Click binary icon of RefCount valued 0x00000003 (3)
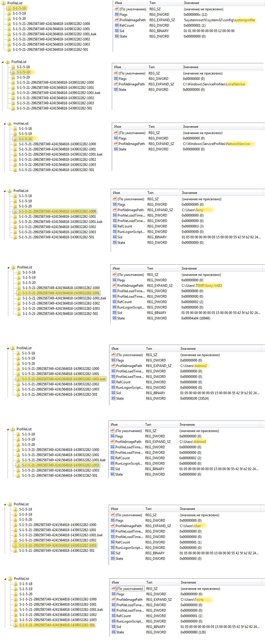The image size is (265, 644). pos(115,226)
